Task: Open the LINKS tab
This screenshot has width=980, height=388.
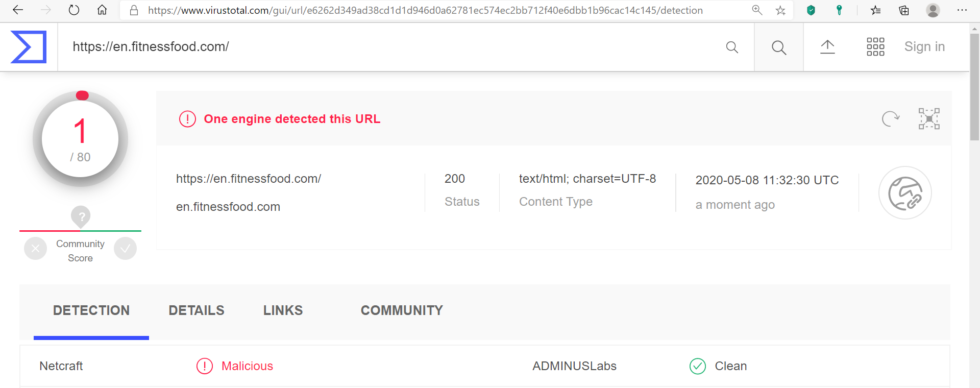Action: click(283, 310)
